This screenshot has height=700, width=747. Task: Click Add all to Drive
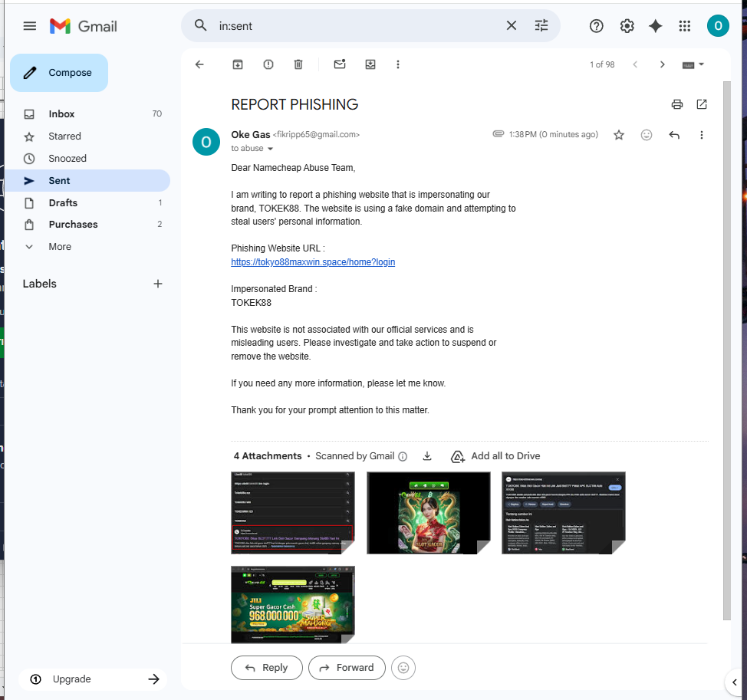[495, 456]
